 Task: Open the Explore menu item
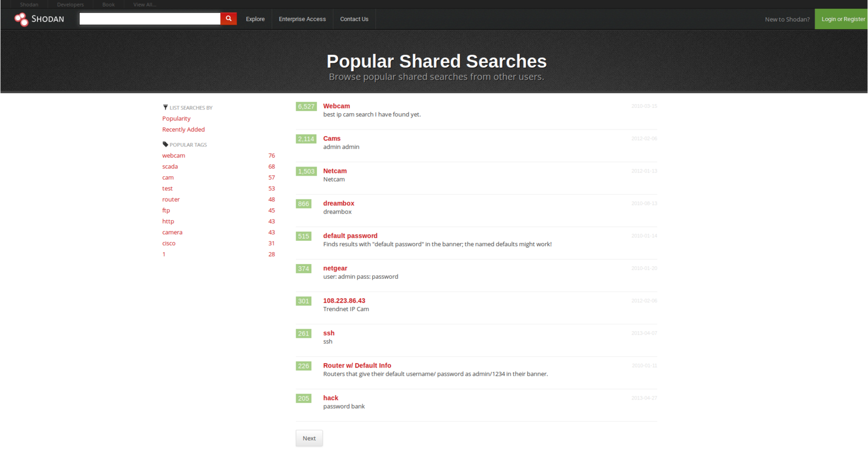[x=255, y=19]
